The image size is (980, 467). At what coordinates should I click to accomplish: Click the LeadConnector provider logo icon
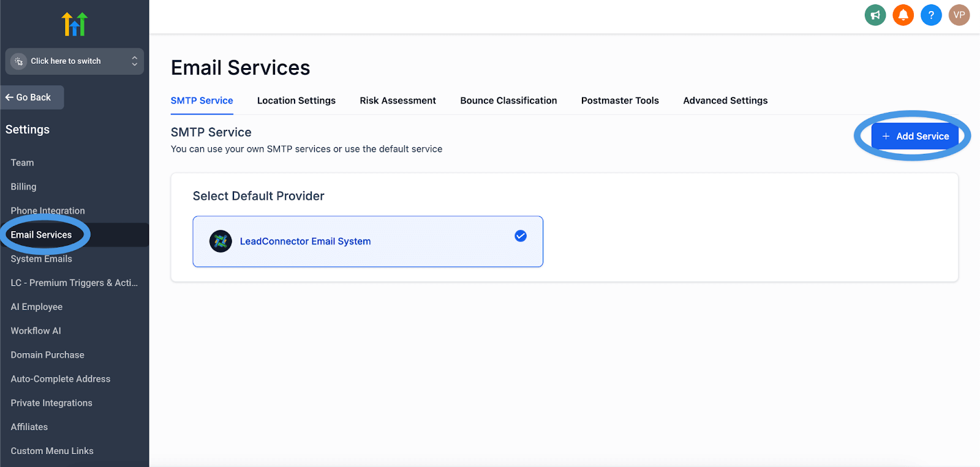(x=221, y=241)
